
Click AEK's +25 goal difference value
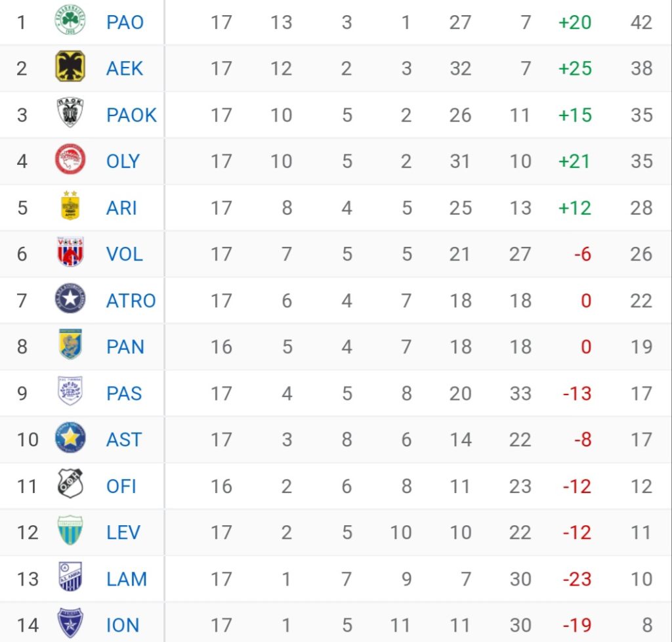click(575, 68)
